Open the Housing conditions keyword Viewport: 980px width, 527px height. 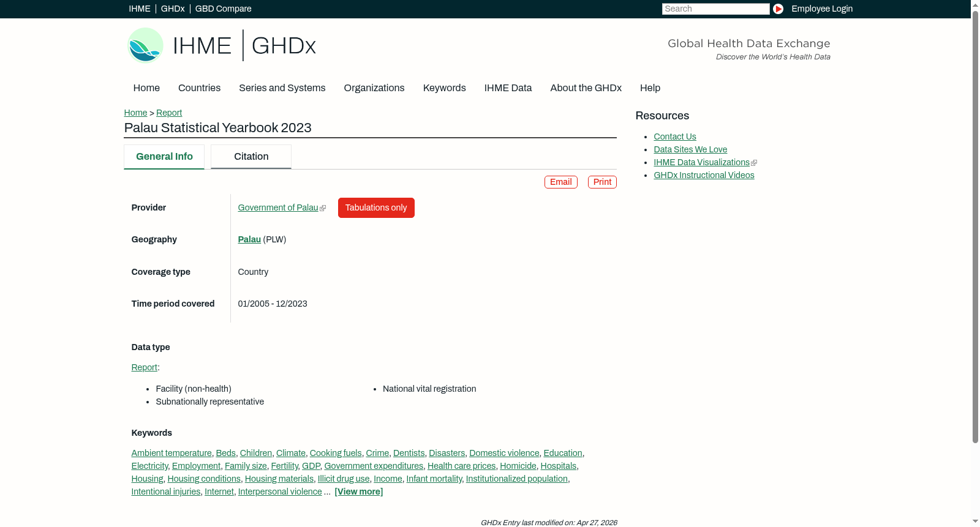204,479
